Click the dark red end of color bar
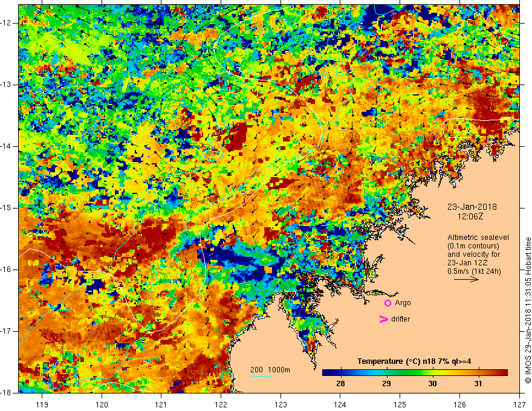This screenshot has height=411, width=532. tap(503, 373)
